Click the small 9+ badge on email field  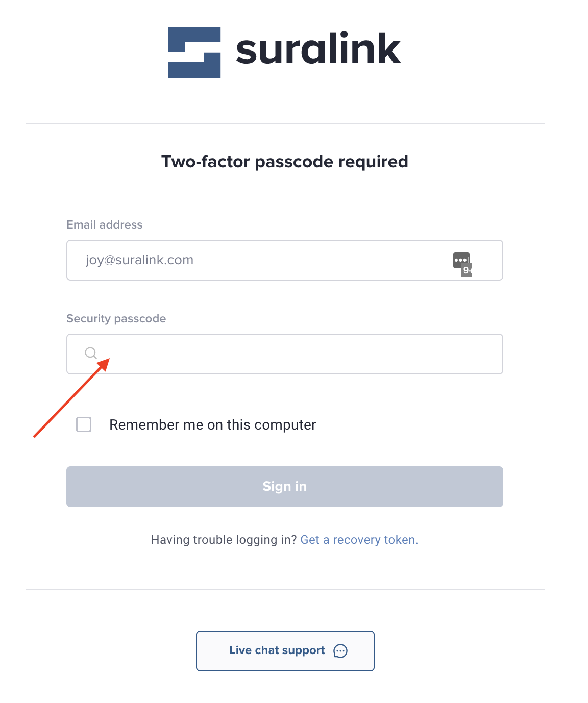tap(467, 270)
